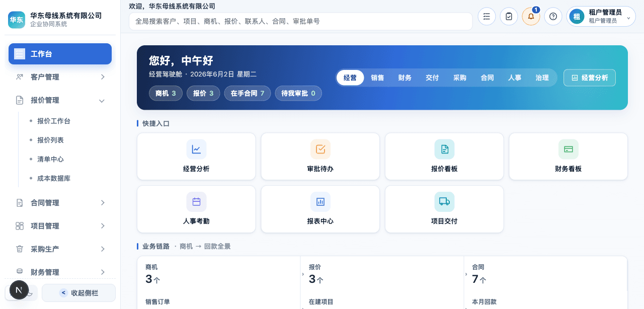This screenshot has height=309, width=644.
Task: Click the 租 user avatar
Action: tap(577, 17)
